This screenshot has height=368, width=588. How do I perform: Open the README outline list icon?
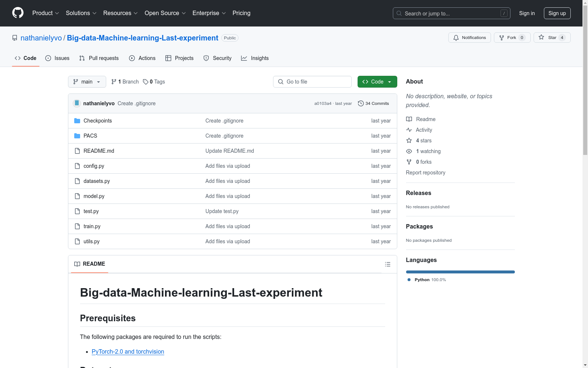388,264
